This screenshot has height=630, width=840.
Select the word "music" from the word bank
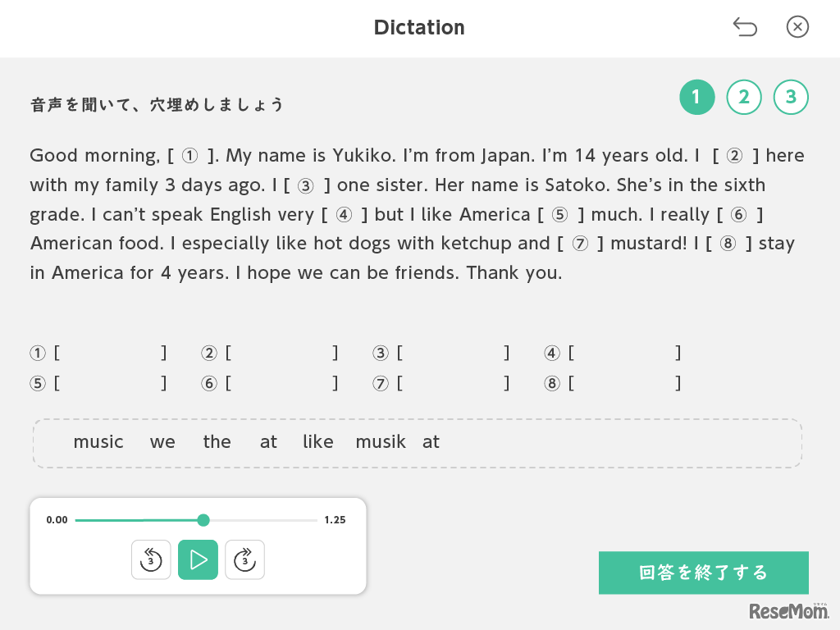[x=98, y=441]
